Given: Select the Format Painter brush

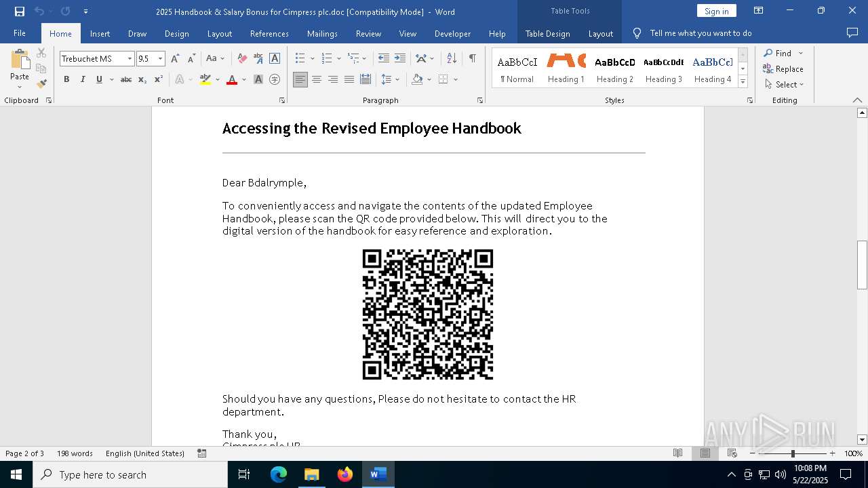Looking at the screenshot, I should click(x=41, y=84).
